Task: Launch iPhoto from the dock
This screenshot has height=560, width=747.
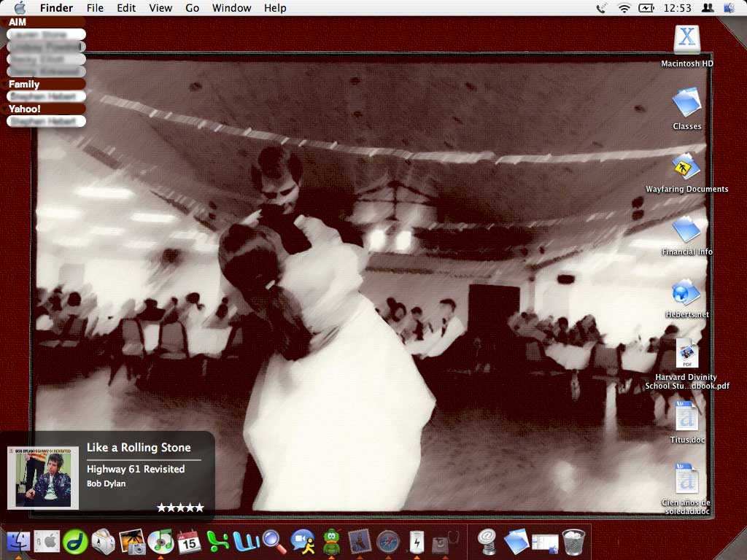Action: coord(132,541)
